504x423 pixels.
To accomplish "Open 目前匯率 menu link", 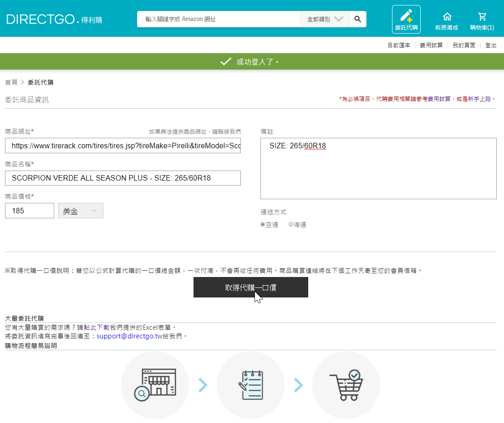I will coord(399,45).
